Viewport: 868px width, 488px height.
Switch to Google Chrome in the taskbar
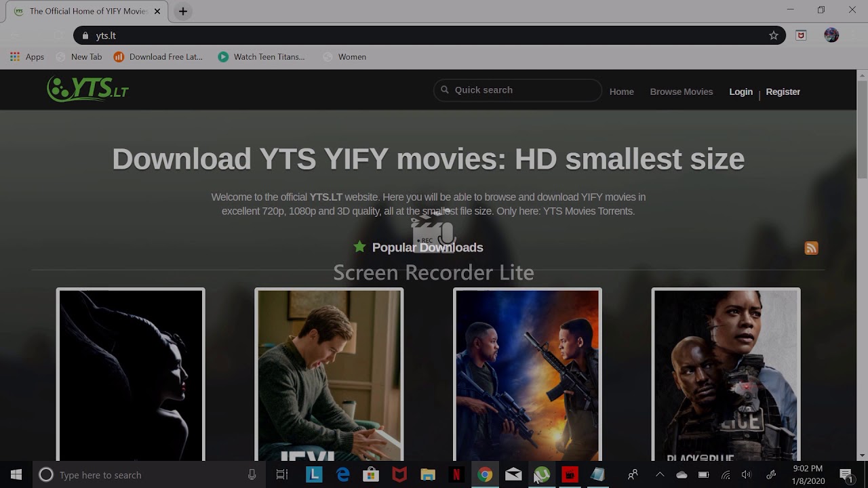click(485, 475)
